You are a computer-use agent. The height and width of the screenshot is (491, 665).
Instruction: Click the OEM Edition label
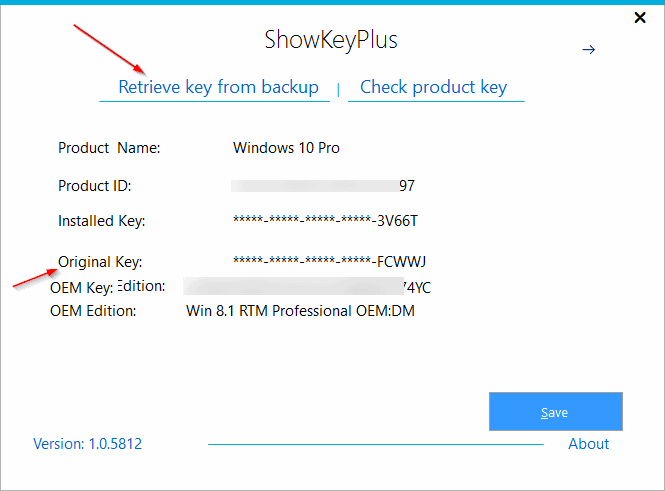coord(93,311)
